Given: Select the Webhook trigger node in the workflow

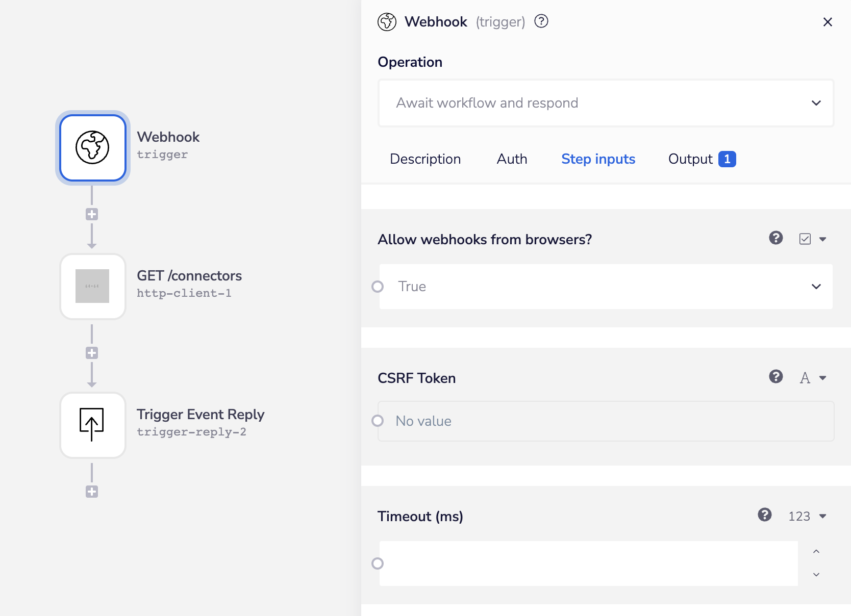Looking at the screenshot, I should pos(92,148).
